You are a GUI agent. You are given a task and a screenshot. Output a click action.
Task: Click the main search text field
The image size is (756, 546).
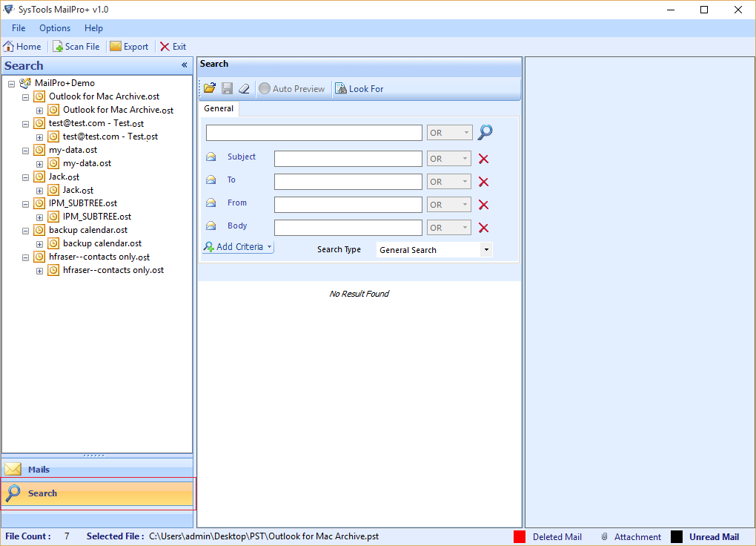(314, 133)
